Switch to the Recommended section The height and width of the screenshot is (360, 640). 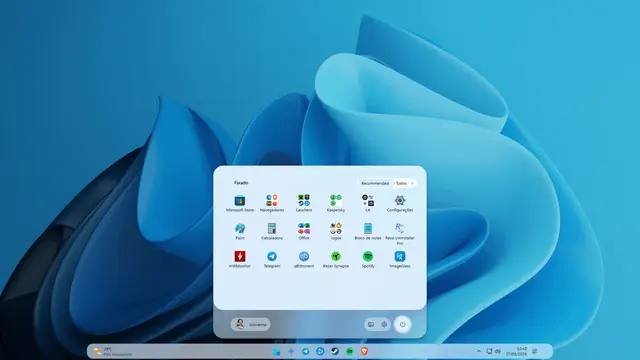pyautogui.click(x=375, y=183)
